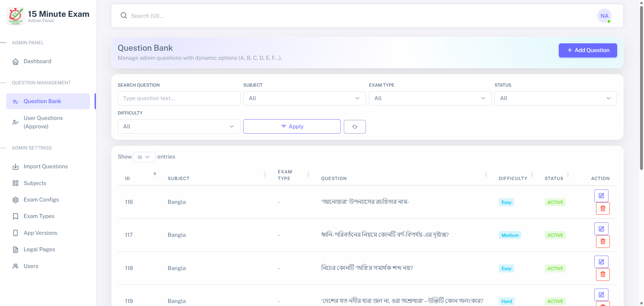Click the Hard difficulty badge for 119
This screenshot has width=644, height=306.
(x=506, y=301)
